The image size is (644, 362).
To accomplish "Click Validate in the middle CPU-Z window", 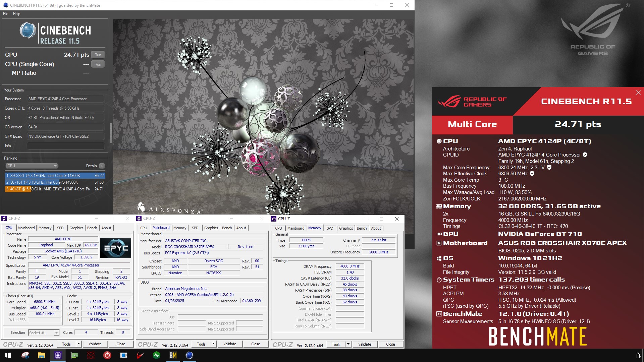I will [x=230, y=344].
